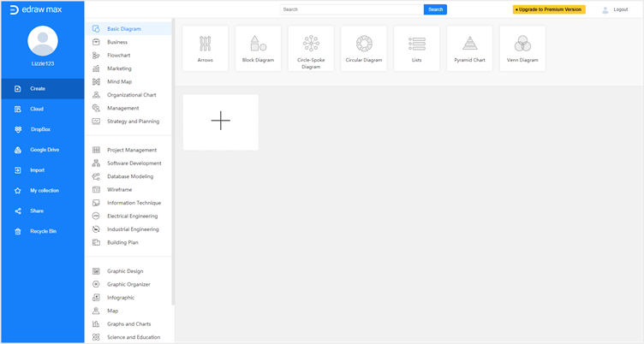The image size is (644, 344).
Task: Open the Information Technique category
Action: 128,203
